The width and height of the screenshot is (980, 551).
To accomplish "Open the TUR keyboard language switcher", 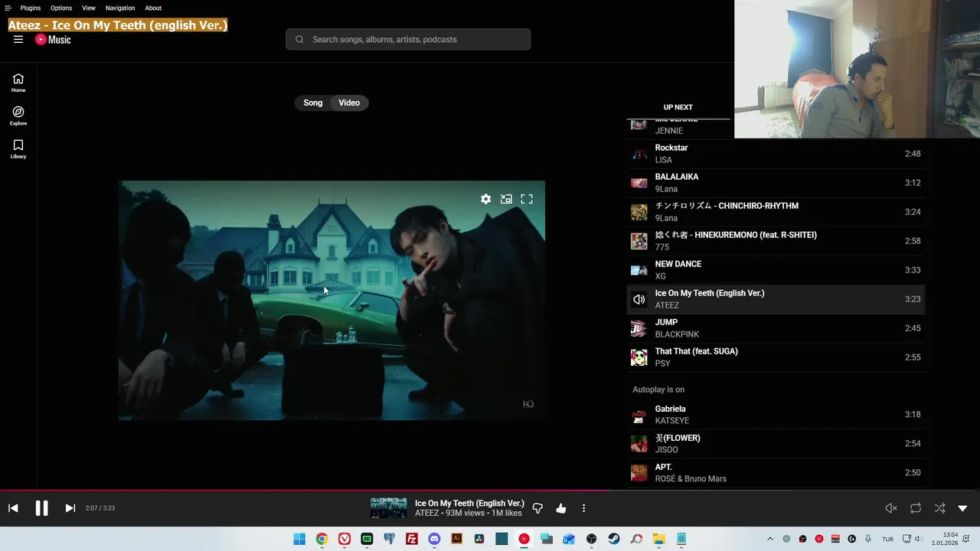I will pyautogui.click(x=887, y=539).
